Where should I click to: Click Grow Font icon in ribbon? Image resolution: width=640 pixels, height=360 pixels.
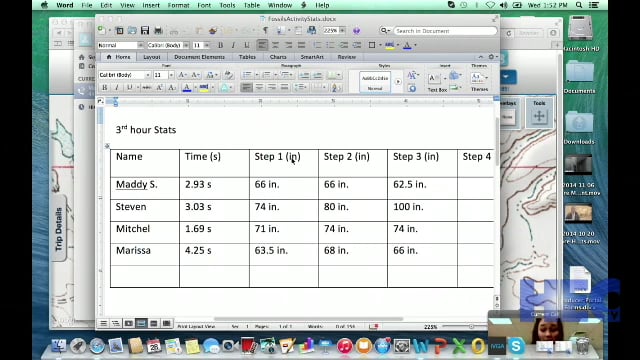[182, 75]
